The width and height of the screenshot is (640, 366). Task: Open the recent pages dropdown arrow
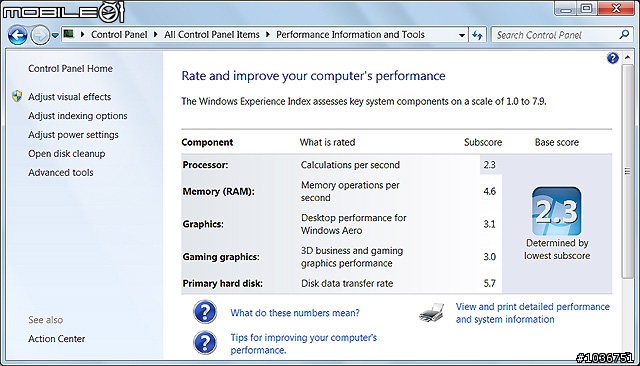pos(55,35)
